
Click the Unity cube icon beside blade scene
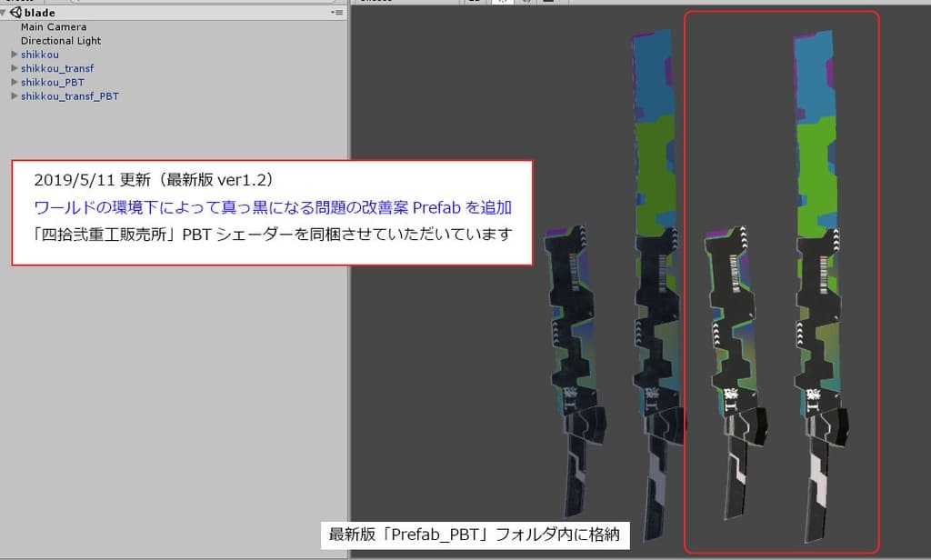[x=15, y=13]
